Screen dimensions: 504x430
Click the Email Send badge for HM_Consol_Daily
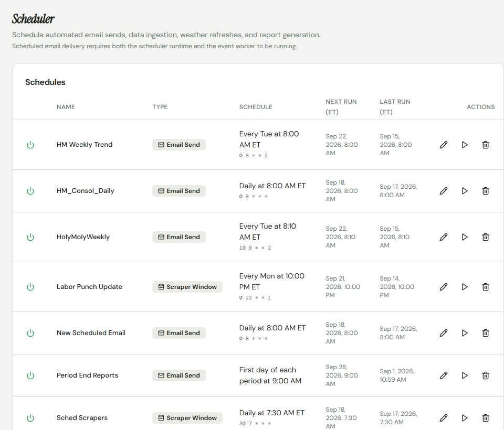coord(179,191)
